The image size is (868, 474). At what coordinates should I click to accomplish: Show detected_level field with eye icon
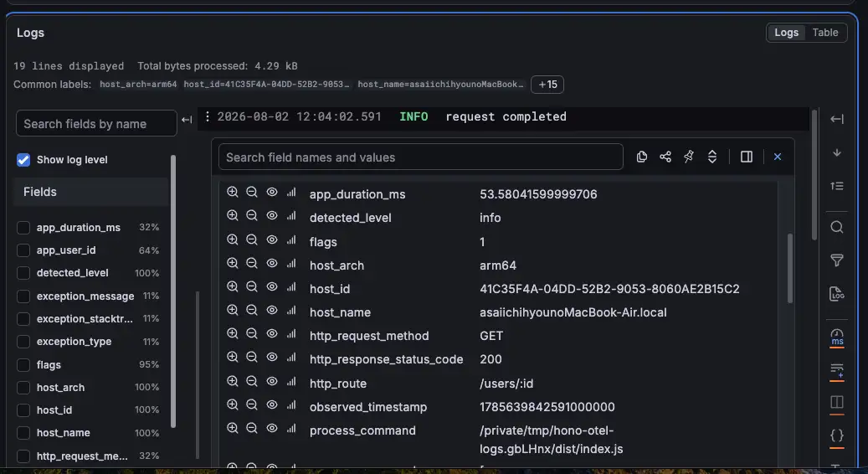272,215
